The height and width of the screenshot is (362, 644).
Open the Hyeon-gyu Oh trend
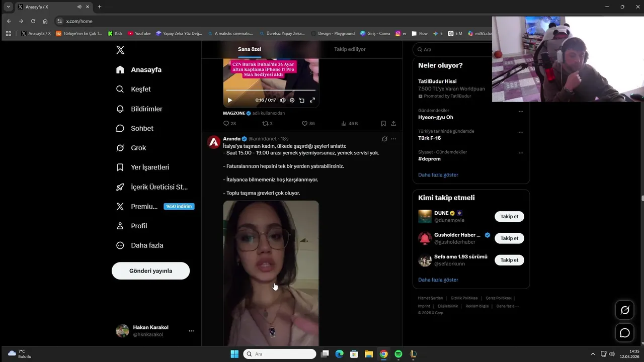coord(436,117)
